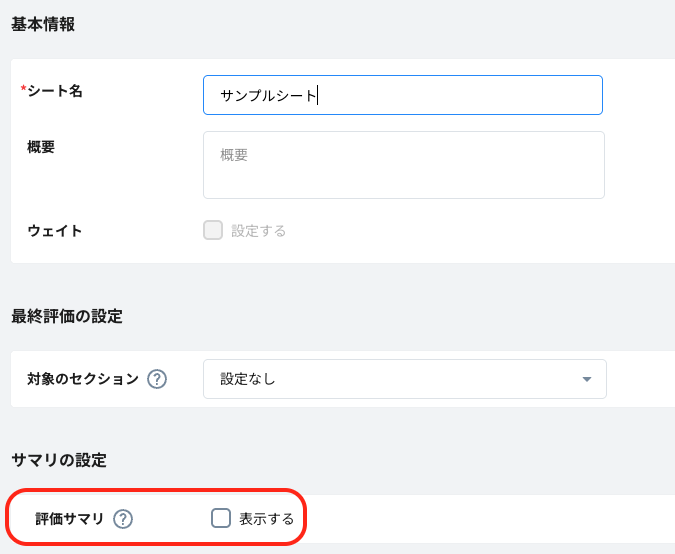This screenshot has height=554, width=675.
Task: Open the 対象のセクション dropdown
Action: [404, 379]
